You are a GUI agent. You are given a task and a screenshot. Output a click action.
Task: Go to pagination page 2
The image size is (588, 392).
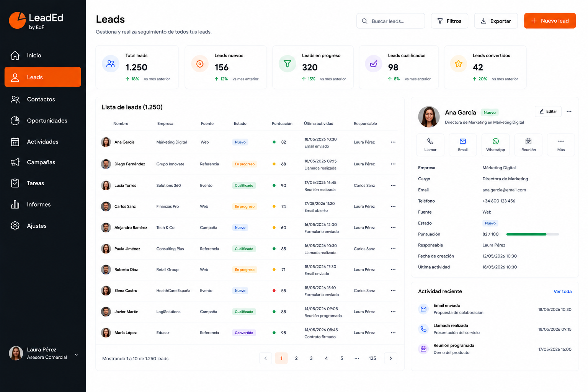pos(296,358)
